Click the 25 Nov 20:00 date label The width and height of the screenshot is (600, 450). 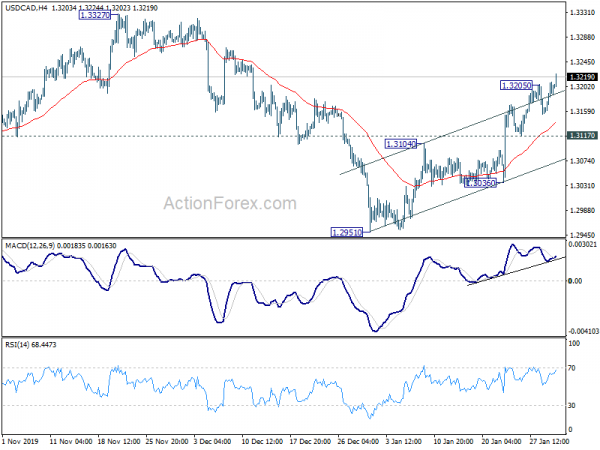point(167,441)
